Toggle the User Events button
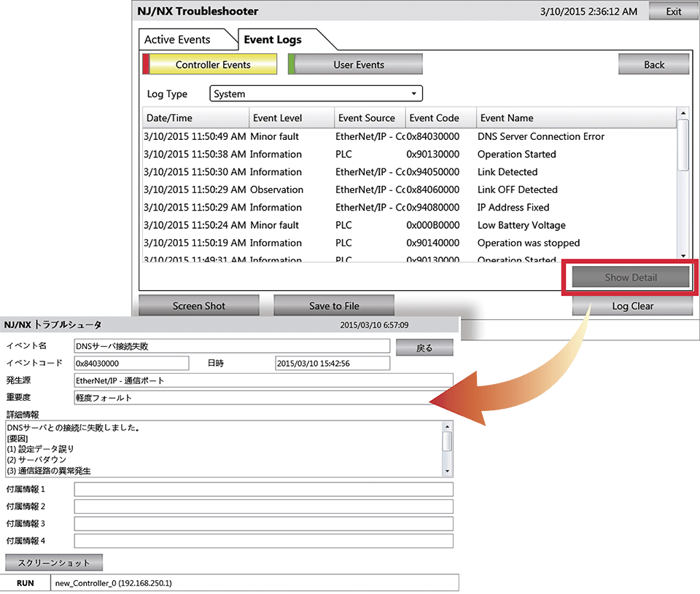The image size is (700, 594). [x=355, y=64]
